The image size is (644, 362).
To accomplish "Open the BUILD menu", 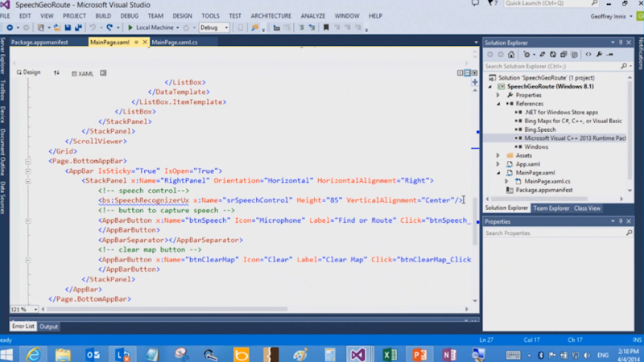I will coord(103,16).
